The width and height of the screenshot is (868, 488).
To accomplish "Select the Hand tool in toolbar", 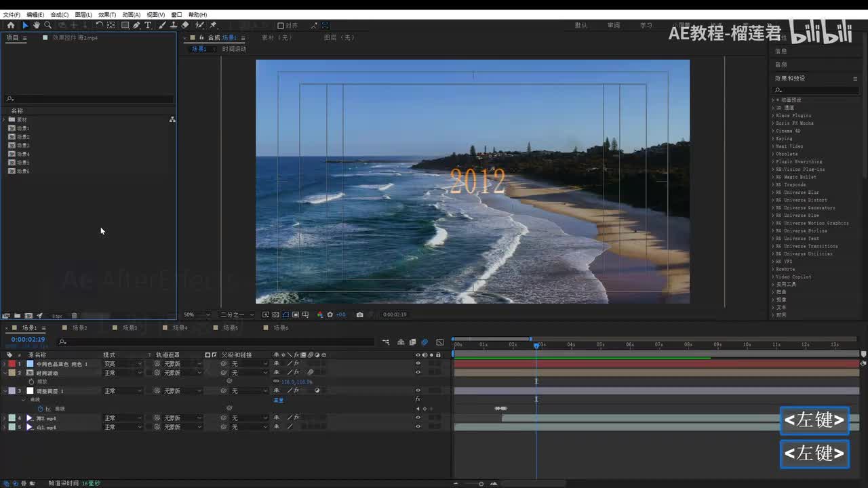I will click(36, 25).
